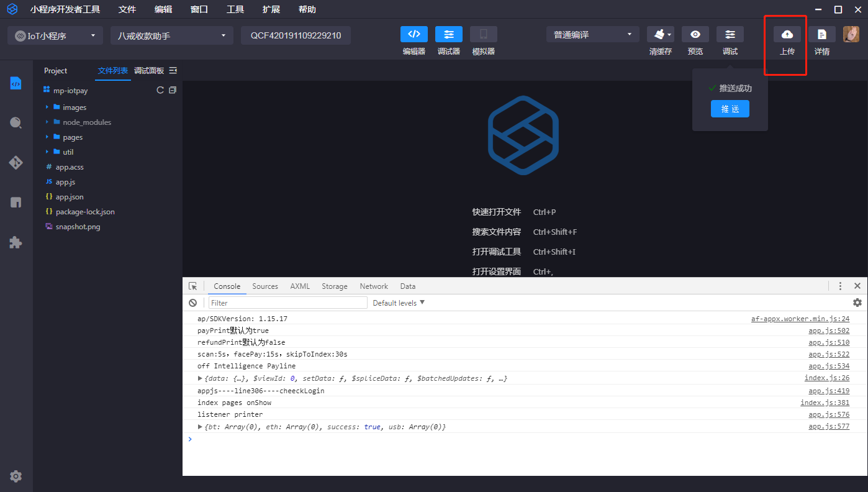The image size is (868, 492).
Task: Open the devtools three-dot menu
Action: (840, 286)
